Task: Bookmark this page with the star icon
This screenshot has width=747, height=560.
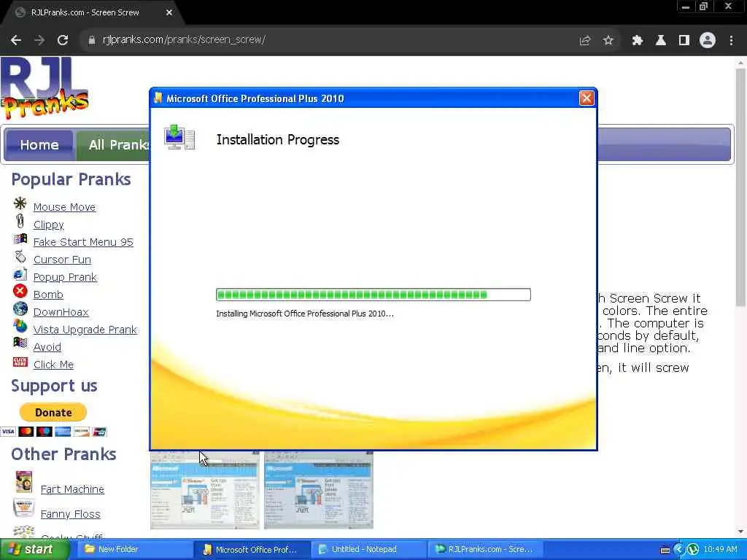Action: point(608,41)
